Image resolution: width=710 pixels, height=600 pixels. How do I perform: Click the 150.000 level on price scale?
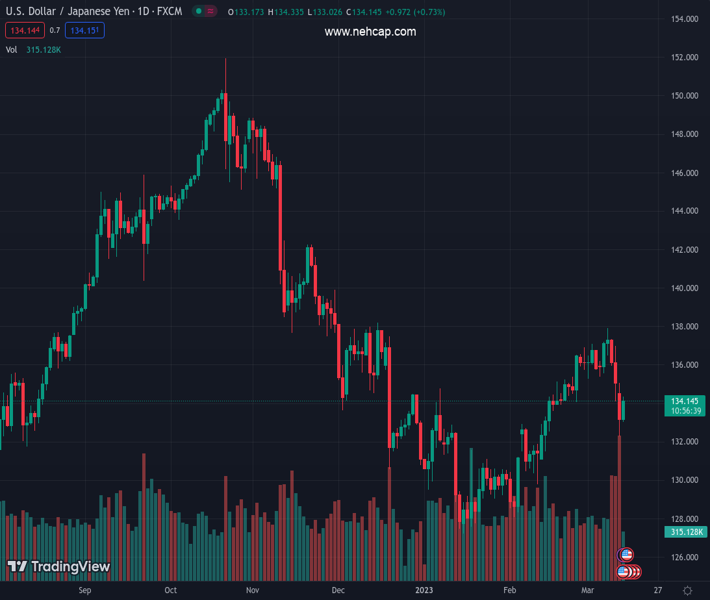click(684, 96)
